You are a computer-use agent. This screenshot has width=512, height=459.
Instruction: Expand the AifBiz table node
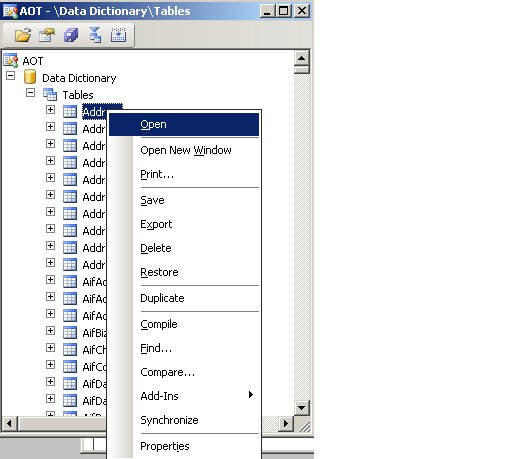coord(50,330)
